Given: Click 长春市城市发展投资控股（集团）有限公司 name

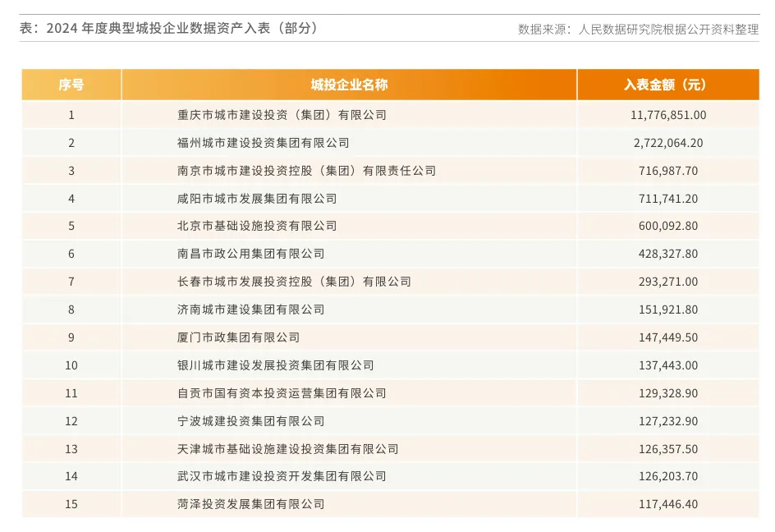Looking at the screenshot, I should pos(294,282).
